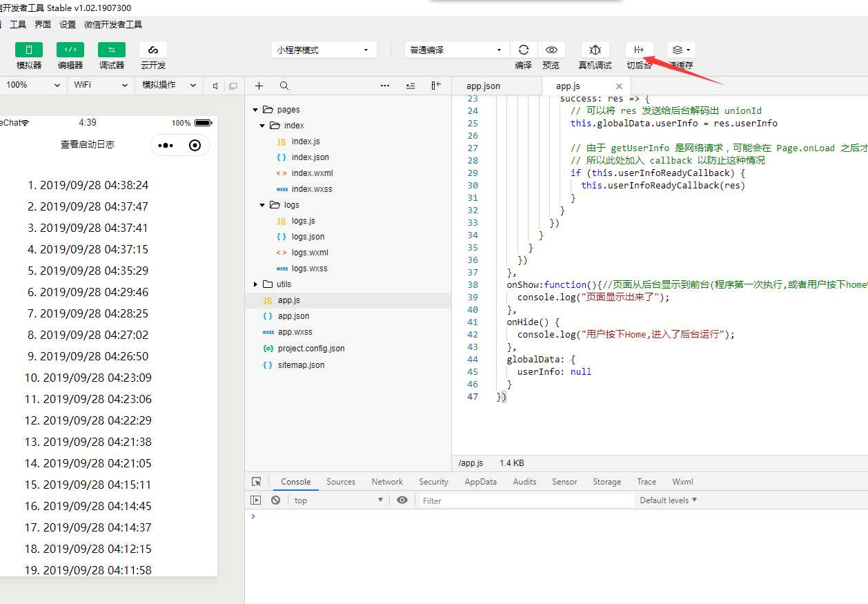Toggle the editor panel button
The height and width of the screenshot is (604, 868).
tap(70, 50)
